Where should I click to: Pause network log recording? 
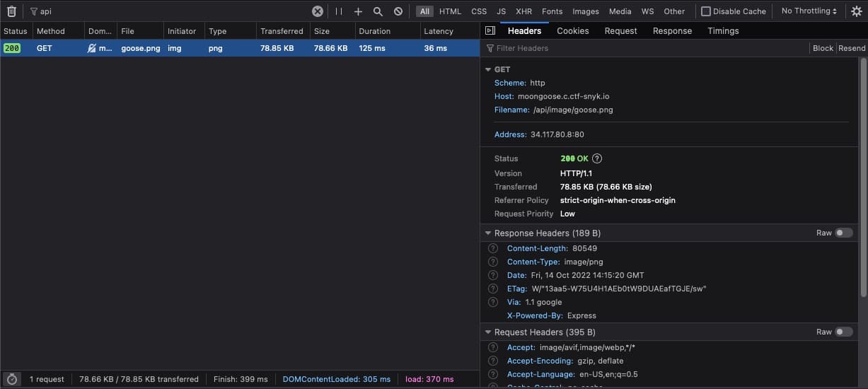(x=339, y=11)
